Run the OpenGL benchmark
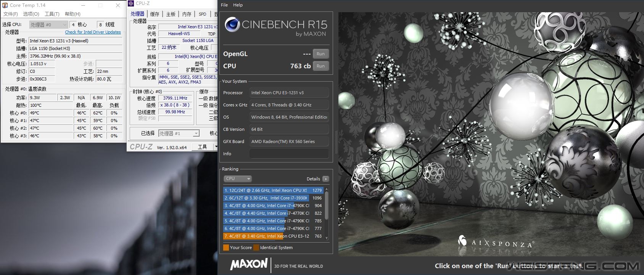 (320, 54)
